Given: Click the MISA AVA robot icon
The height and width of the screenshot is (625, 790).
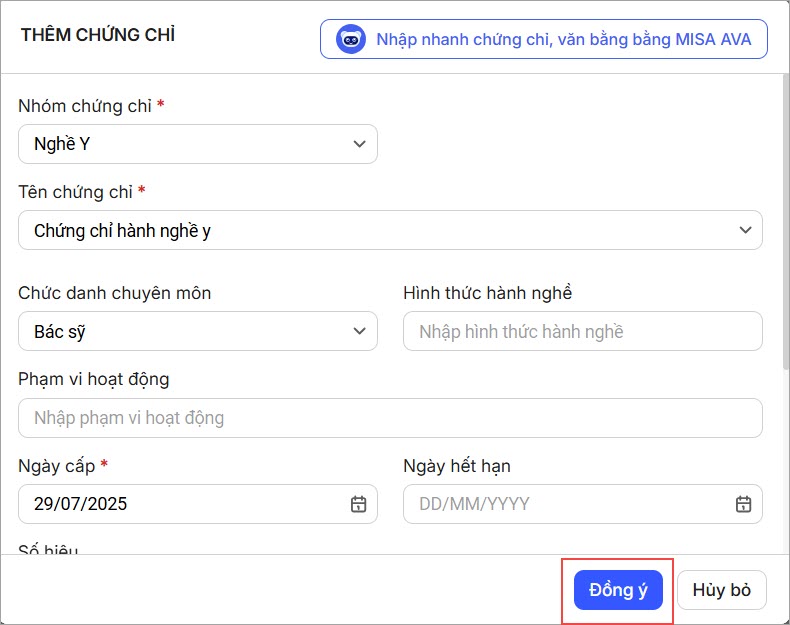Looking at the screenshot, I should 351,40.
